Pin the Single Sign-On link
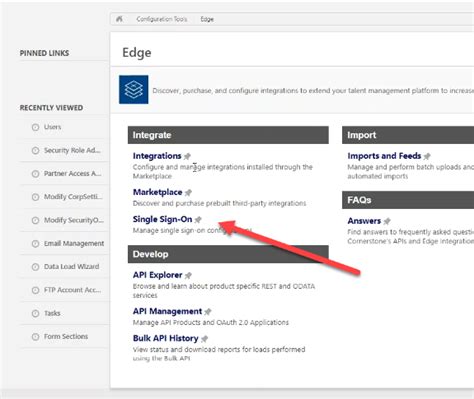Viewport: 474px width, 399px height. [198, 219]
